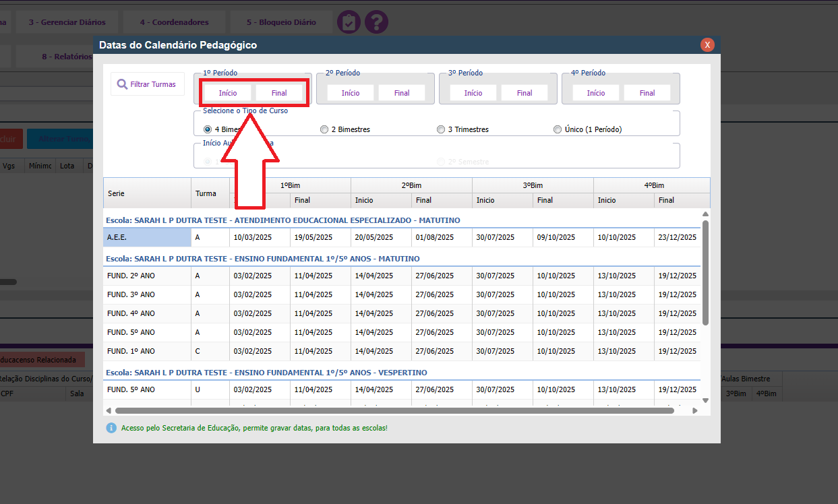Click Final under 2º Período
This screenshot has width=838, height=504.
tap(402, 93)
